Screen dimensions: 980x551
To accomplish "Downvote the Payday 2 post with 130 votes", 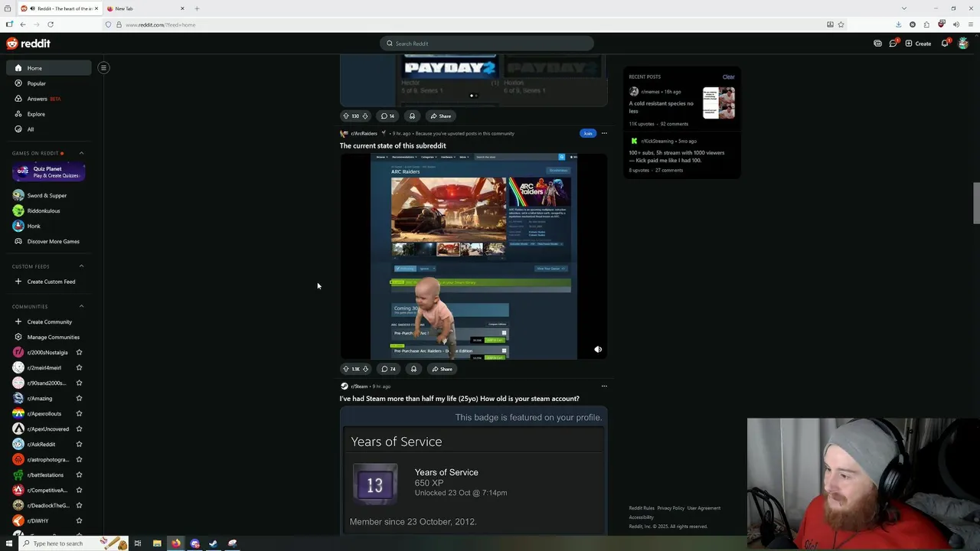I will pyautogui.click(x=365, y=116).
